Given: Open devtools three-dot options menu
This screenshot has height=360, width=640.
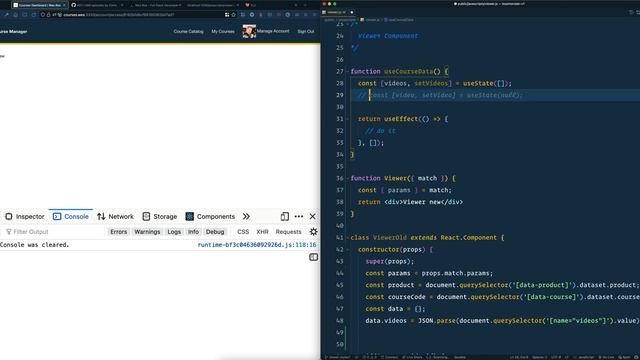Looking at the screenshot, I should (x=299, y=216).
